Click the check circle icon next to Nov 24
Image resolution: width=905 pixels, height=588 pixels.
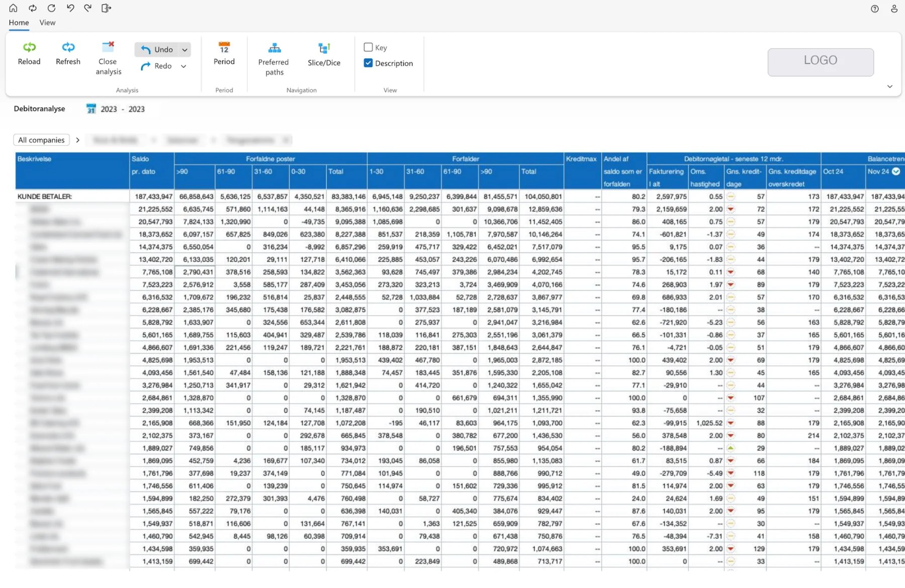point(896,171)
